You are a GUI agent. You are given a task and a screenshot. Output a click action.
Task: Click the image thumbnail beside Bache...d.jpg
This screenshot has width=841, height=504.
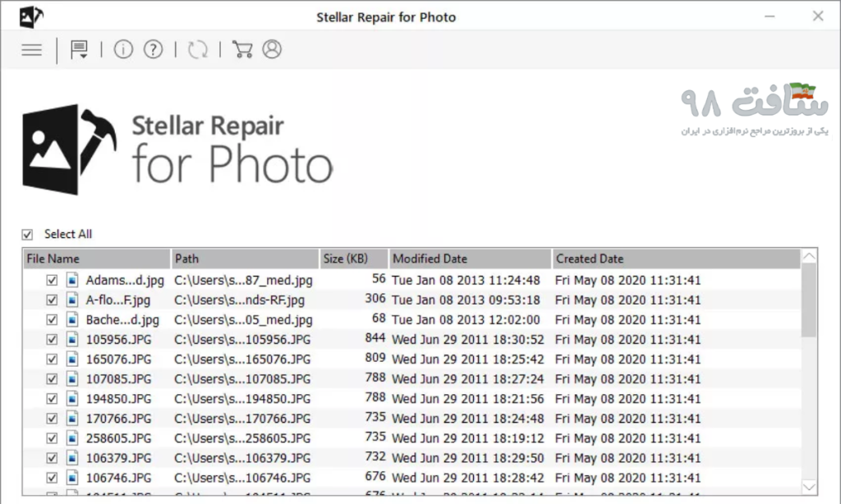[x=72, y=319]
